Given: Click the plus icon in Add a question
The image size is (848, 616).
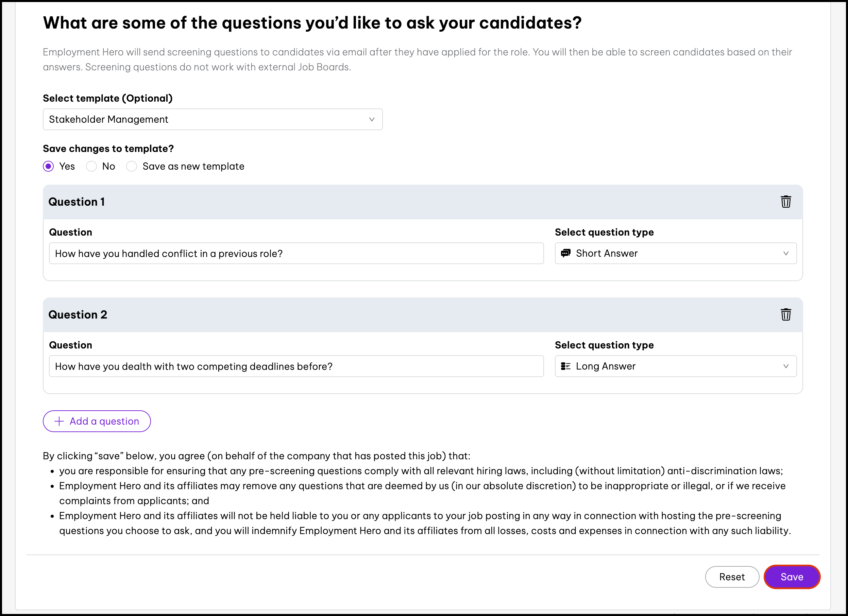Looking at the screenshot, I should (x=59, y=421).
